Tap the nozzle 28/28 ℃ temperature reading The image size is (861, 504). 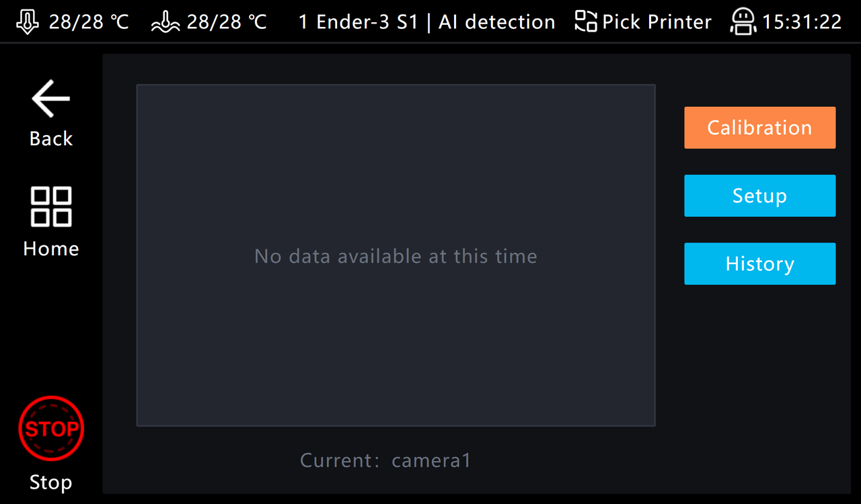point(89,22)
